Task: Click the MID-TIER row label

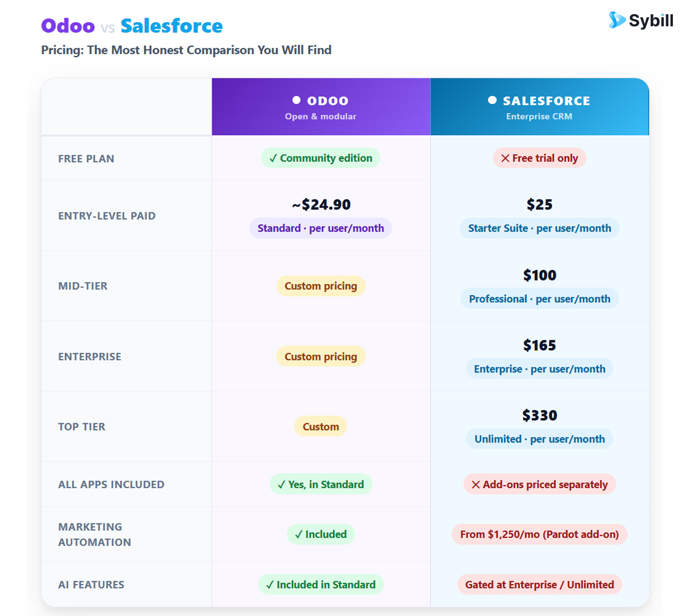Action: point(83,286)
